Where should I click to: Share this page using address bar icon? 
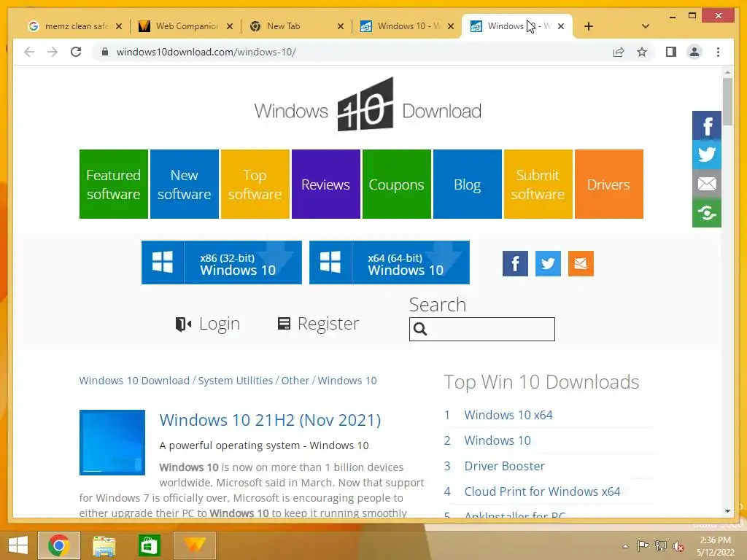(619, 52)
